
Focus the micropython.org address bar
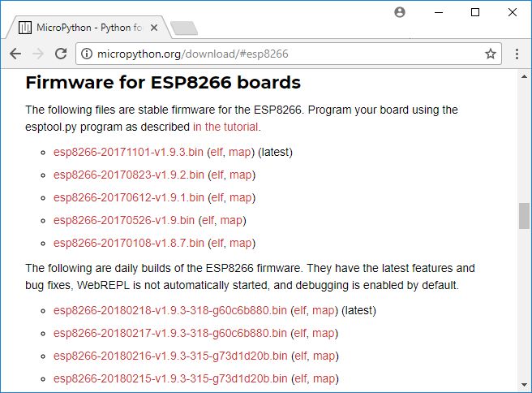click(x=289, y=54)
